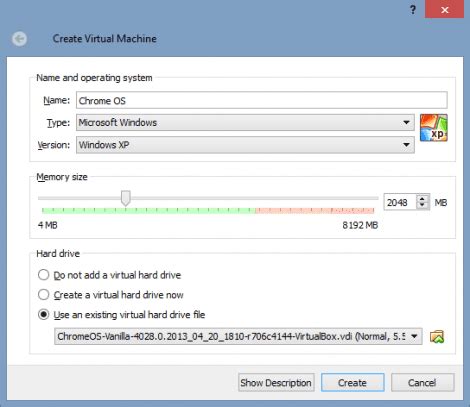The height and width of the screenshot is (407, 470).
Task: Select Use an existing virtual hard drive file
Action: pyautogui.click(x=121, y=315)
